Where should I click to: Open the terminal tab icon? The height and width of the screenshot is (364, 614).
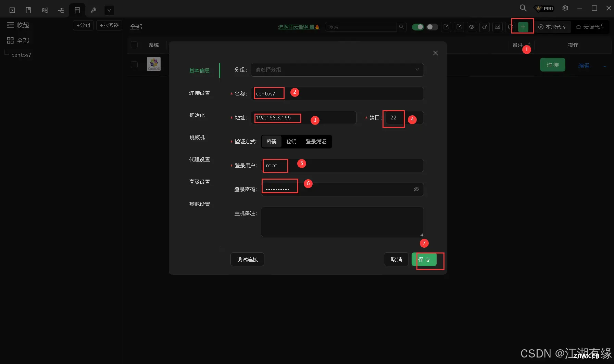point(12,10)
